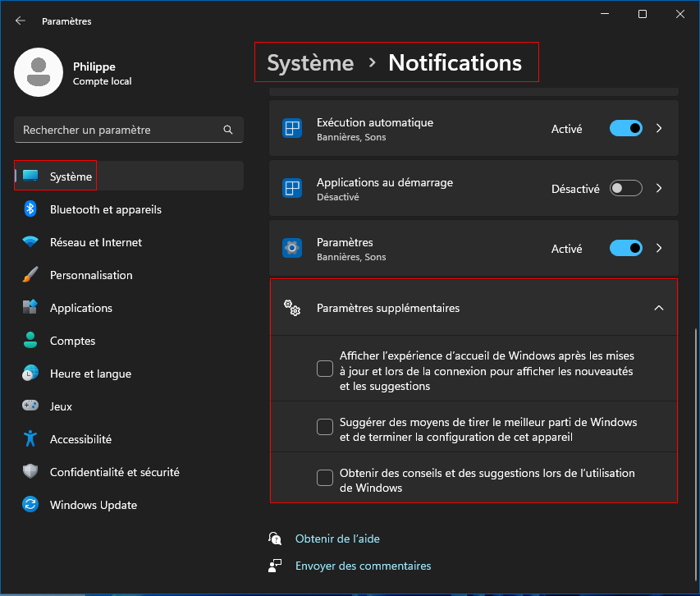Screen dimensions: 700x596
Task: Click the Accessibilité figure icon
Action: [x=30, y=439]
